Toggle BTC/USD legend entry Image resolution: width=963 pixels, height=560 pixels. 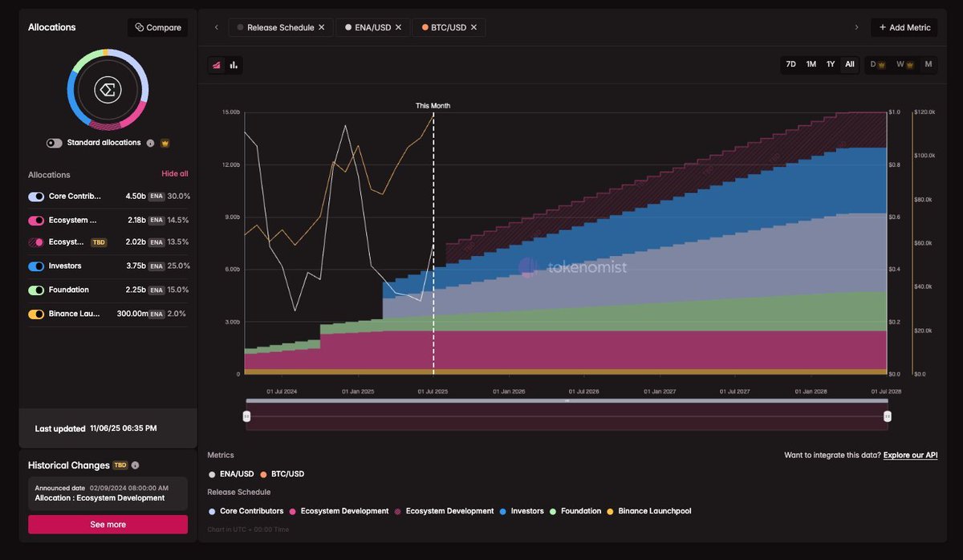tap(282, 474)
